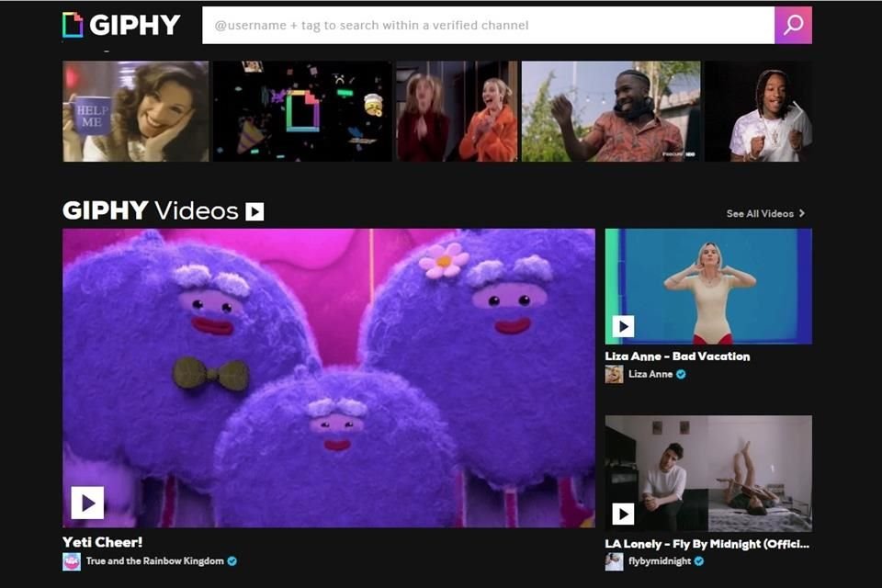
Task: Expand the chevron next to See All Videos
Action: click(x=801, y=213)
